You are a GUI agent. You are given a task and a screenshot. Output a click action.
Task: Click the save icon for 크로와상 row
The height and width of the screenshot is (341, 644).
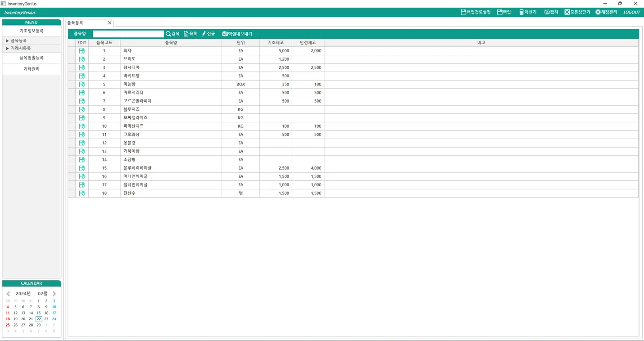[x=82, y=135]
